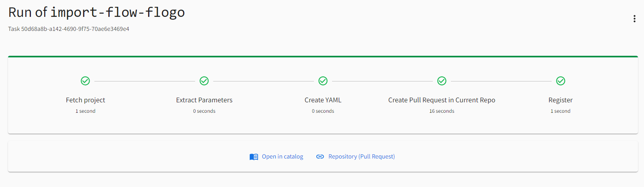
Task: Open the Repository (Pull Request) link
Action: tap(361, 157)
